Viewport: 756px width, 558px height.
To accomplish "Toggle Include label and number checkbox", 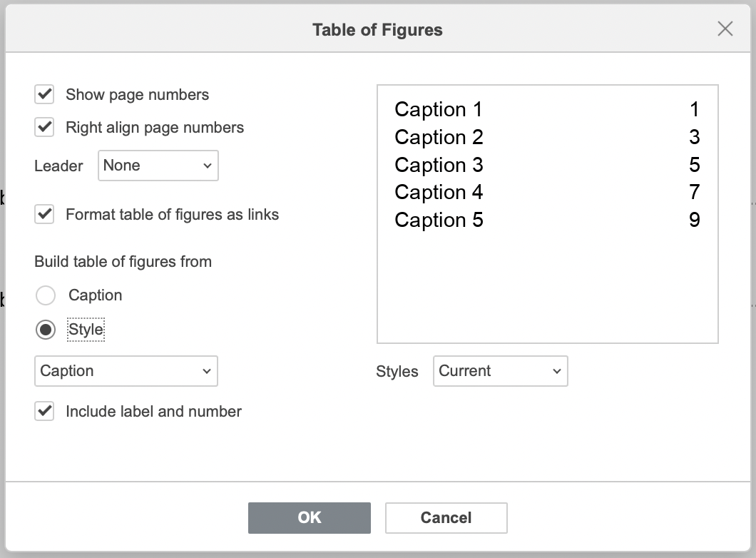I will tap(44, 411).
